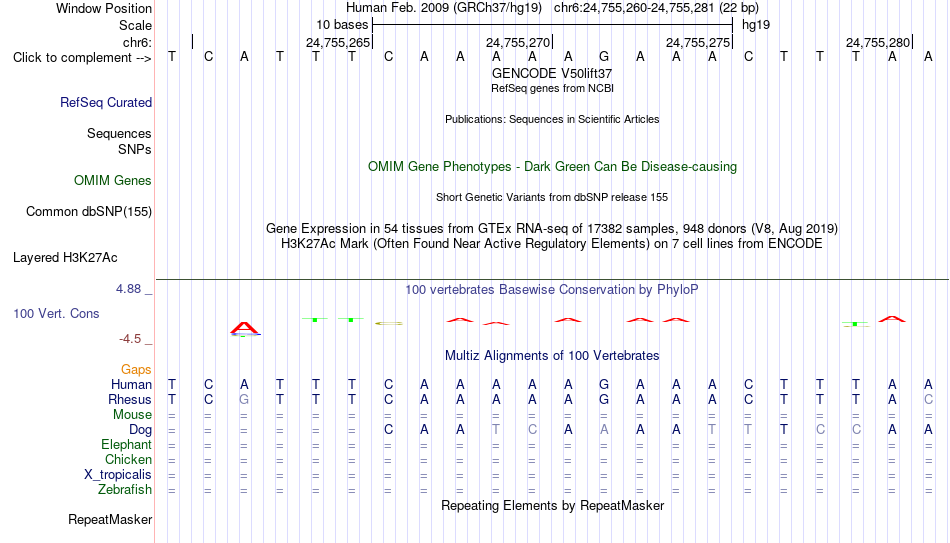
Task: Click the mismatched gray G in the Rhesus row
Action: coord(244,400)
